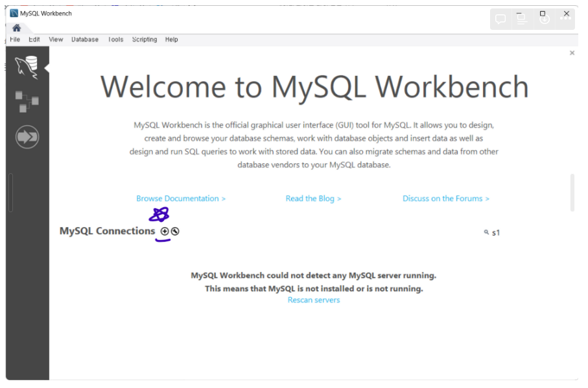
Task: Select the MySQL connections dolphin sidebar icon
Action: [x=27, y=67]
